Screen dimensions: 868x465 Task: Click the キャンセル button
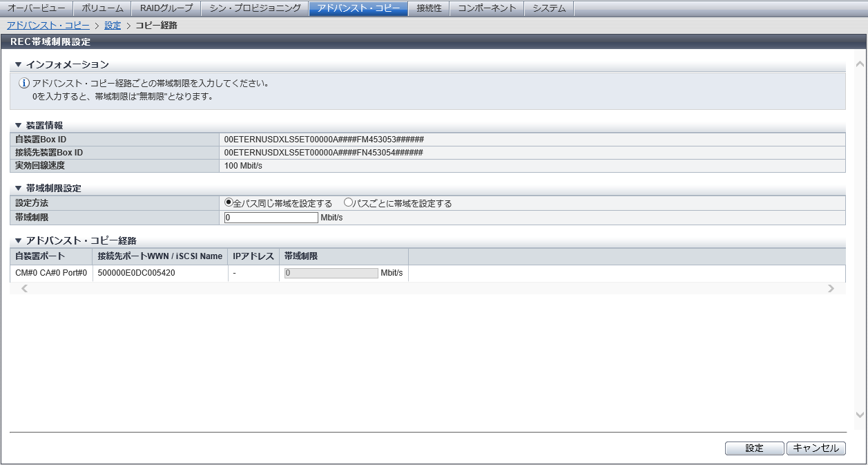816,448
